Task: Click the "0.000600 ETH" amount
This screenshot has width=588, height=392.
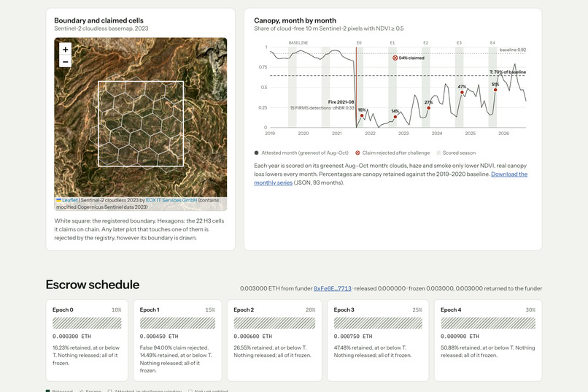Action: [x=252, y=337]
